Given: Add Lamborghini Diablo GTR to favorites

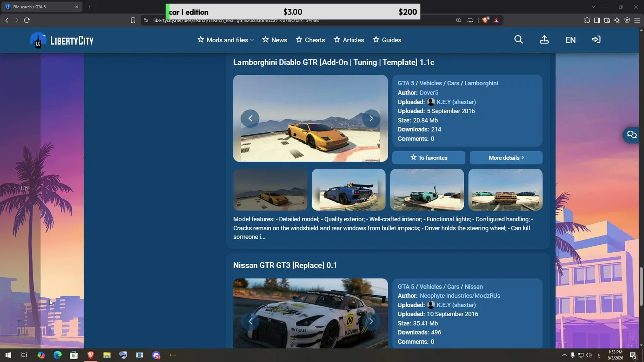Looking at the screenshot, I should [429, 158].
